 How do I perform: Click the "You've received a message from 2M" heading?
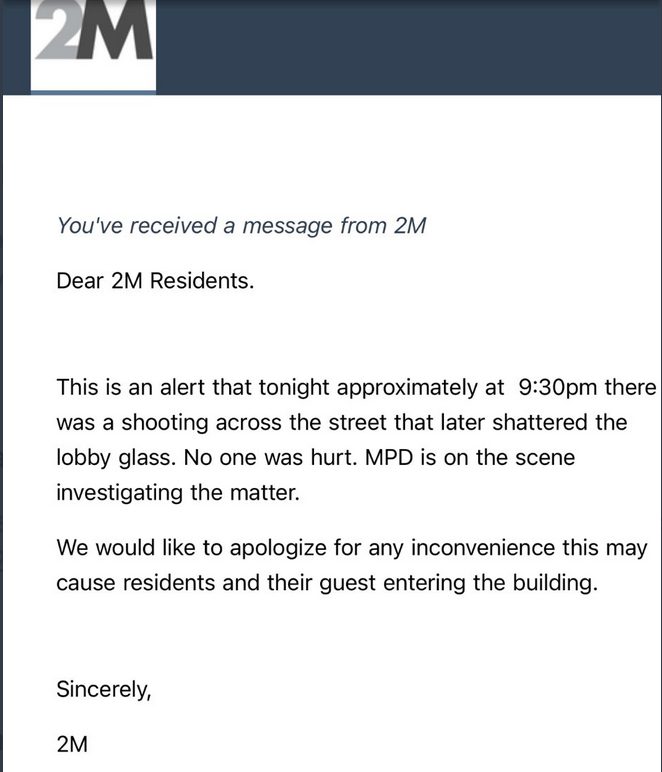coord(241,226)
